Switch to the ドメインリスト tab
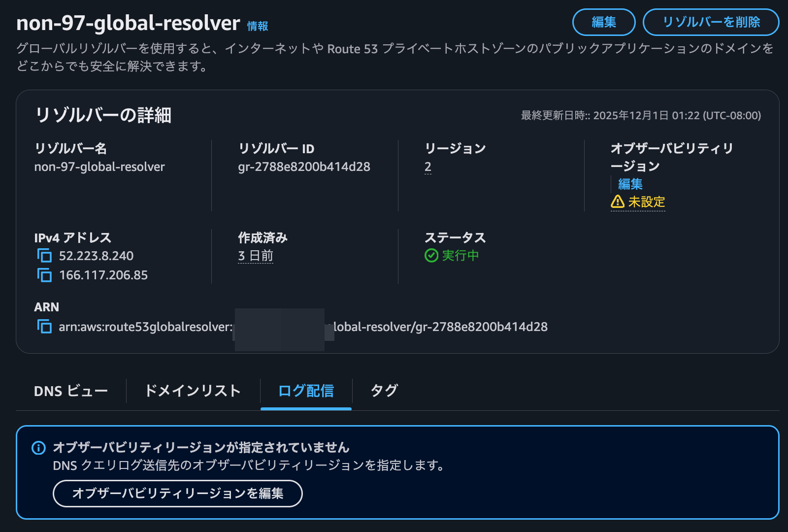 tap(192, 391)
